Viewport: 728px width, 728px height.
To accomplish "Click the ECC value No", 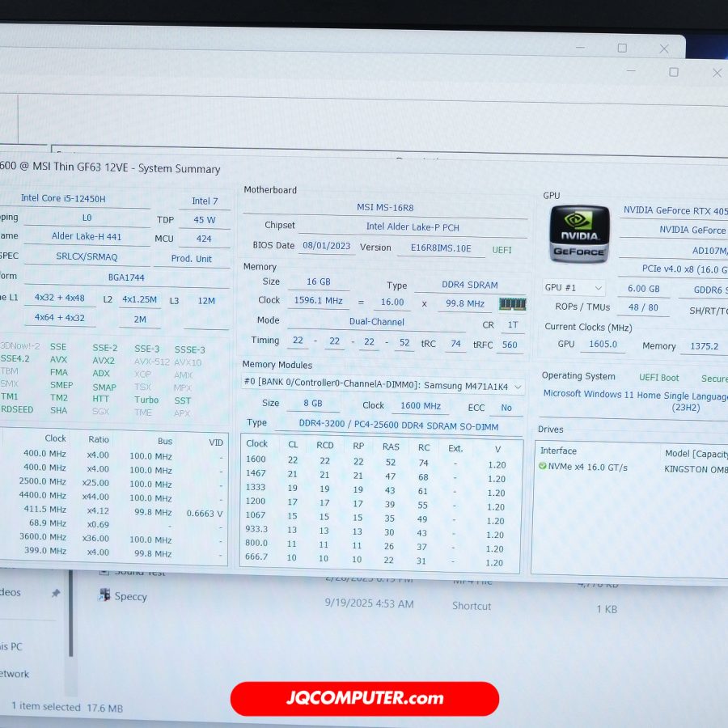I will click(x=506, y=408).
